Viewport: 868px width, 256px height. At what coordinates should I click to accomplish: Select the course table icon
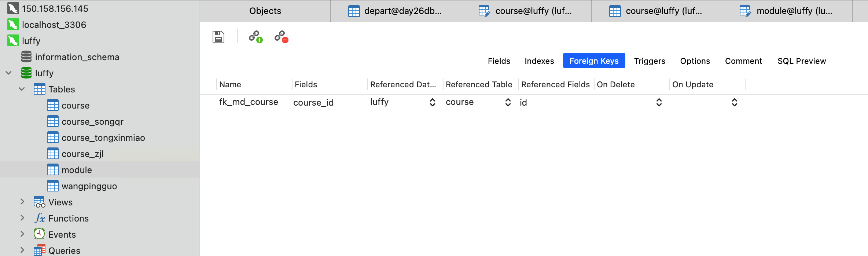(x=53, y=105)
